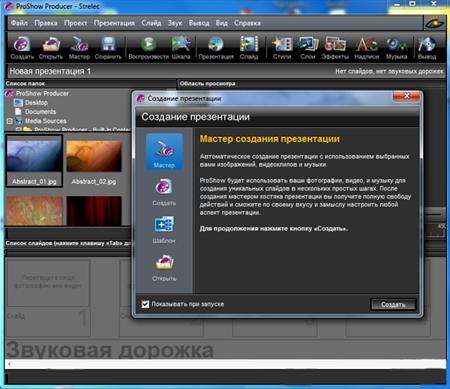Open the Презентация menu
The image size is (450, 389).
(x=114, y=23)
